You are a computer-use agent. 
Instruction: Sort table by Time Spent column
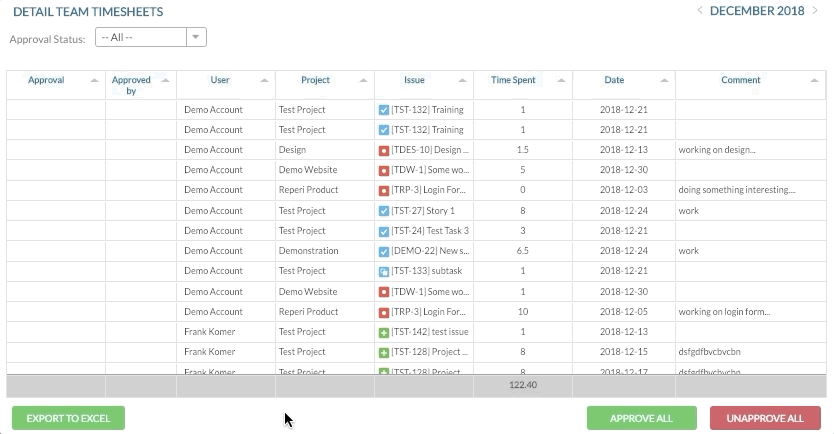[515, 80]
